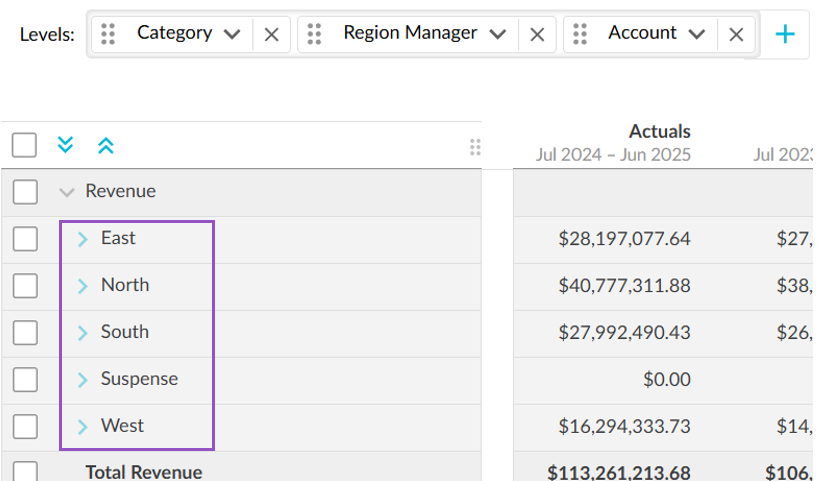Collapse the Revenue group

coord(67,192)
